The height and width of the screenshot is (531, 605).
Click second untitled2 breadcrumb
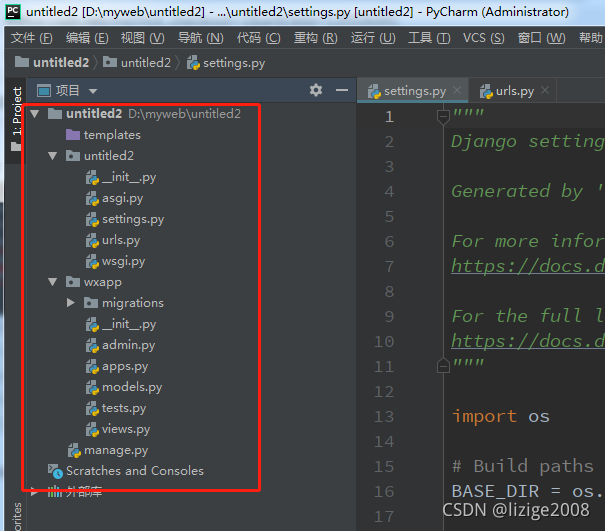coord(137,62)
